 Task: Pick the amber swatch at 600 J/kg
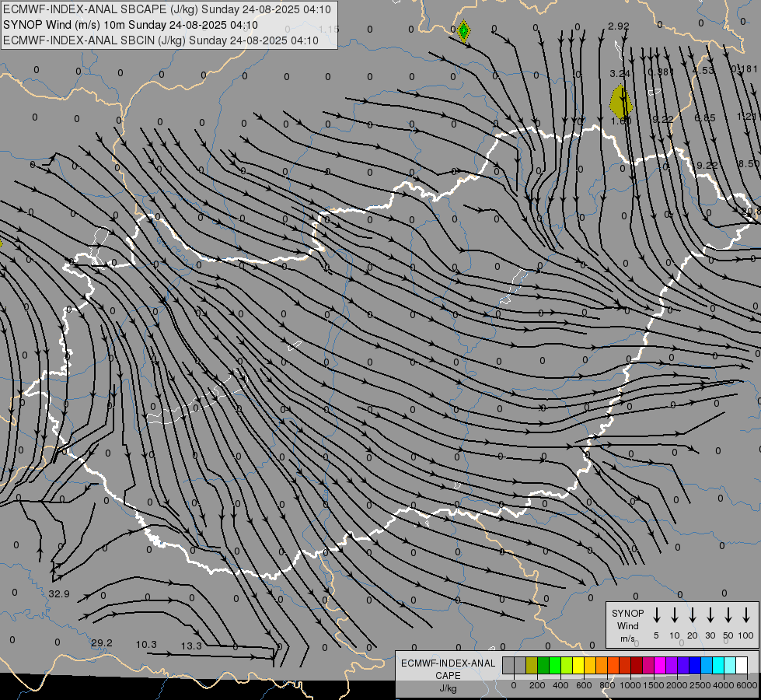coord(590,665)
